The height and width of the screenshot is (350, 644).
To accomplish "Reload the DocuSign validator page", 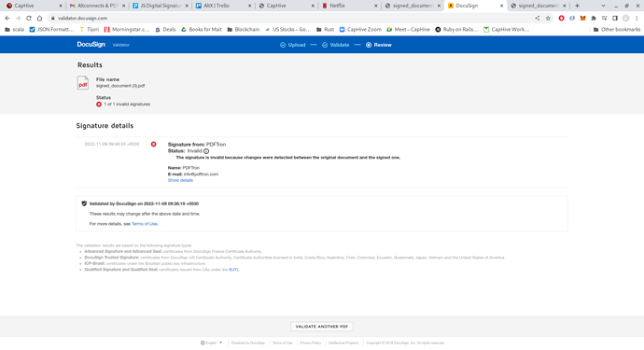I will [29, 18].
